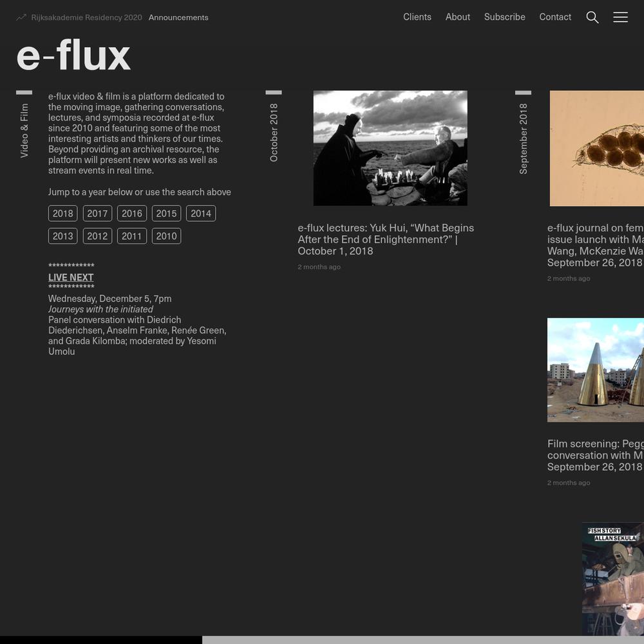Open the search magnifier icon
This screenshot has width=644, height=644.
(x=592, y=17)
